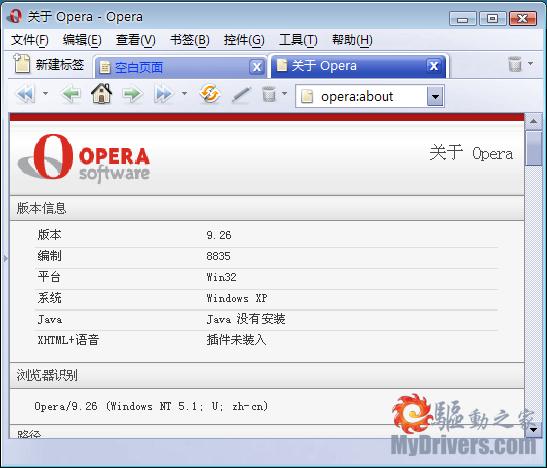Click the 关于 Opera page heading
The height and width of the screenshot is (468, 547).
(471, 153)
